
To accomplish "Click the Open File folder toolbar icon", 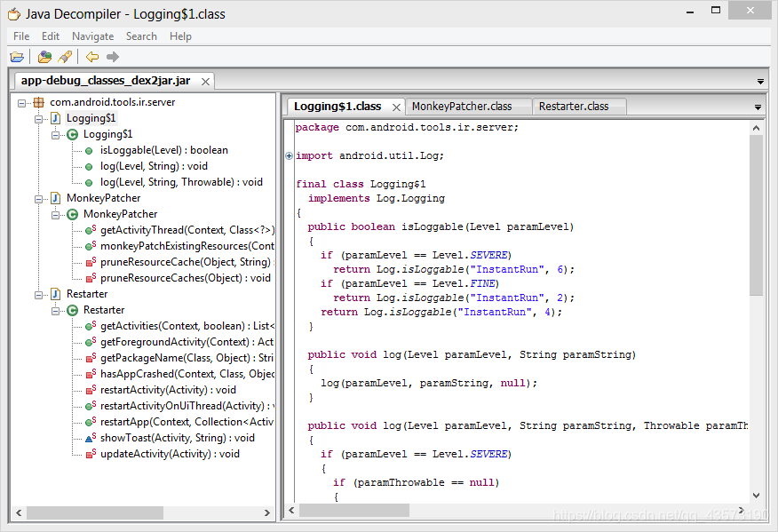I will click(17, 57).
